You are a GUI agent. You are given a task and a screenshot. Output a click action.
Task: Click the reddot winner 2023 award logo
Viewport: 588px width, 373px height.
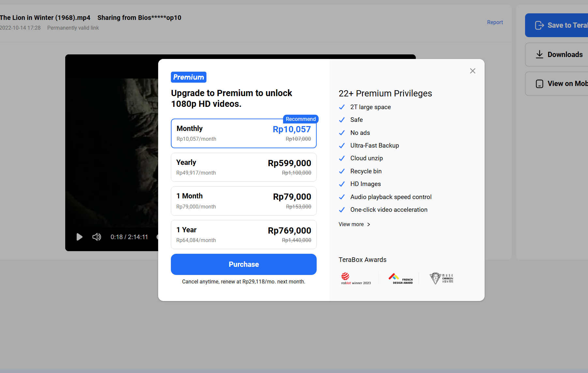click(x=356, y=279)
